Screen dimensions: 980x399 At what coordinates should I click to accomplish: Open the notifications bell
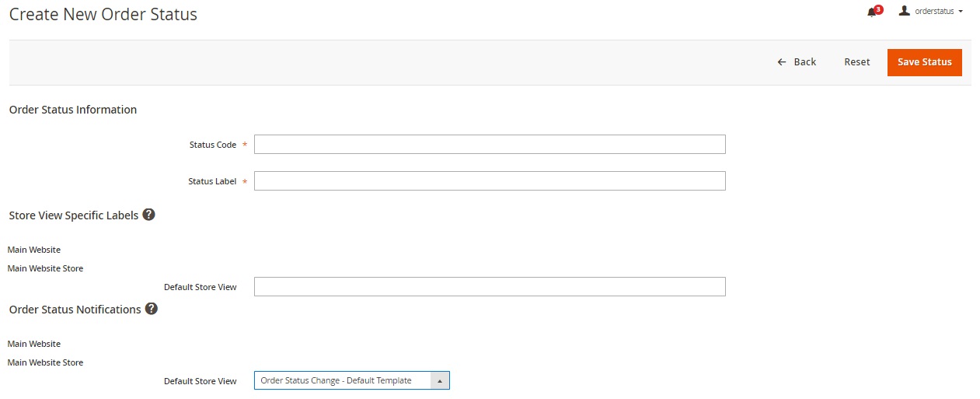click(871, 12)
